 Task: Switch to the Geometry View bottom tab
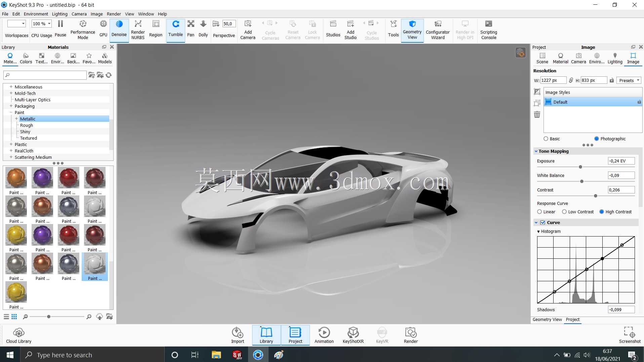coord(547,320)
